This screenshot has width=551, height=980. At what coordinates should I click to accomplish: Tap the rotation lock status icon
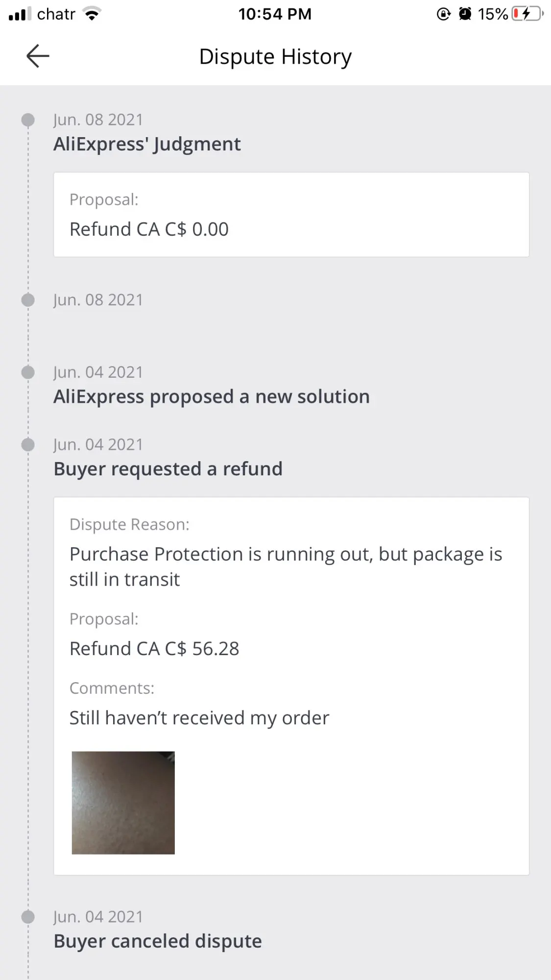443,14
